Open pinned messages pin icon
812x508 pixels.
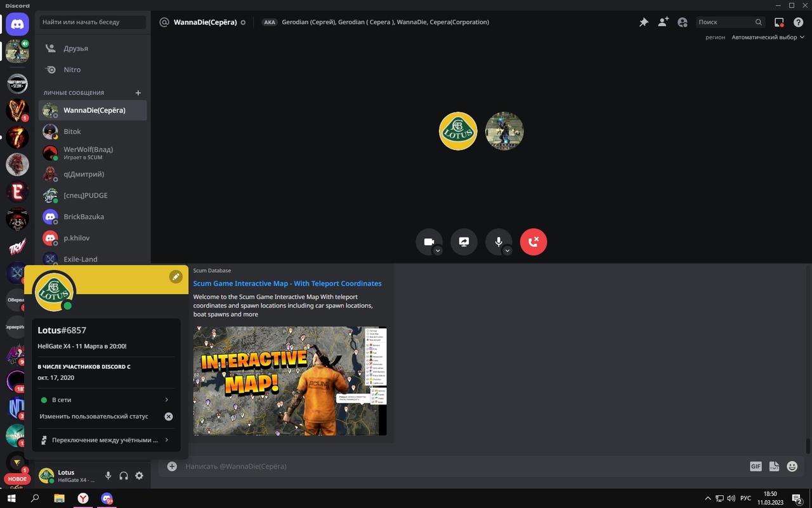click(643, 22)
